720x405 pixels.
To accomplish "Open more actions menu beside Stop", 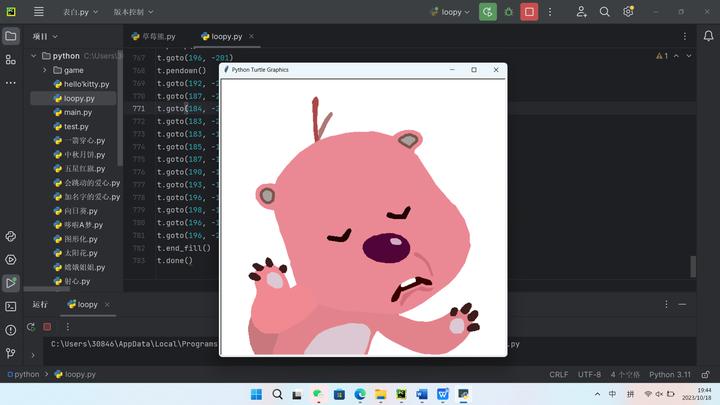I will (x=550, y=12).
